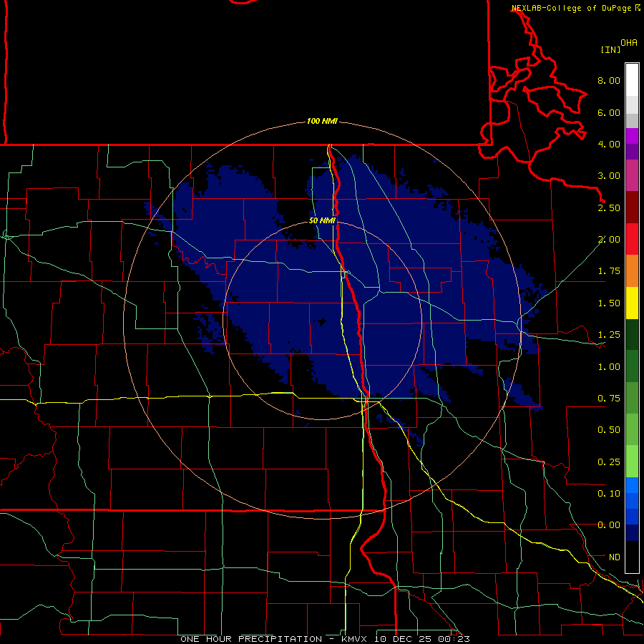Pick the light blue swatch near 0.10
Viewport: 644px width, 644px height.
coord(632,485)
